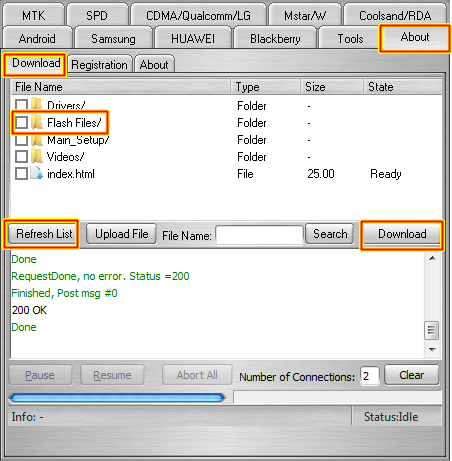452x461 pixels.
Task: Select the Mstar/W tab
Action: [x=305, y=15]
